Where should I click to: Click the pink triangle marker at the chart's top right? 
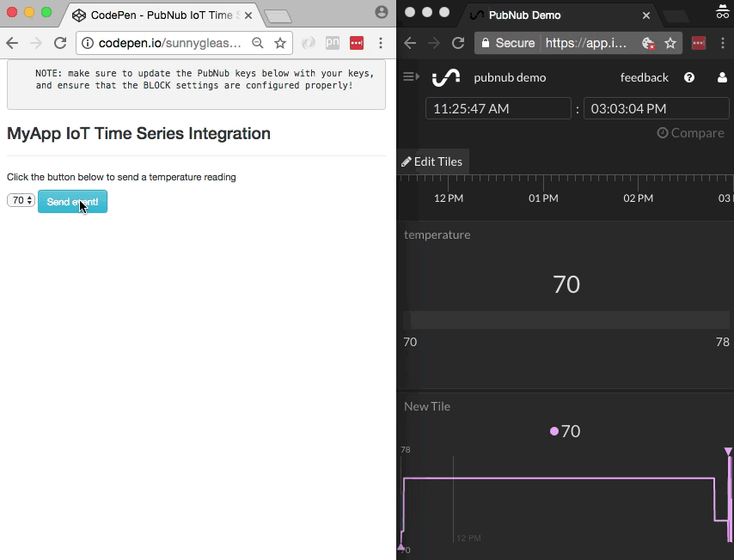tap(728, 452)
